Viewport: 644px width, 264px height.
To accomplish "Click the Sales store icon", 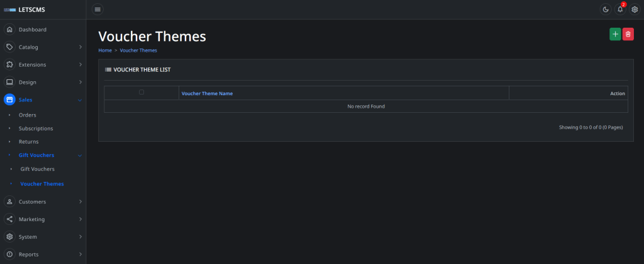I will (x=9, y=100).
